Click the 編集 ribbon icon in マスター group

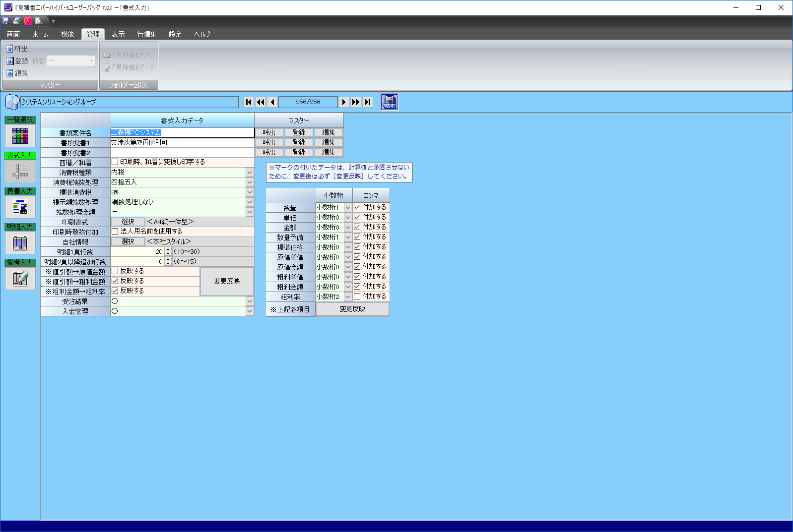click(10, 73)
